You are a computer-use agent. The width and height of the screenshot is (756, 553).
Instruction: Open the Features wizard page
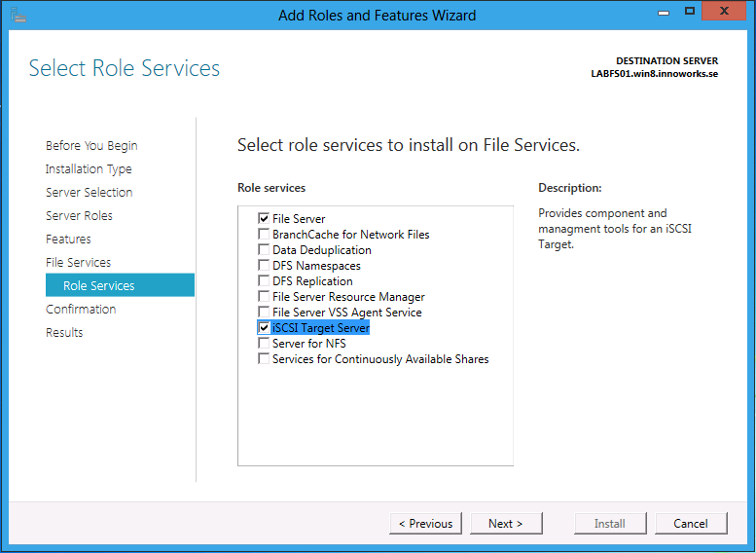pyautogui.click(x=68, y=239)
